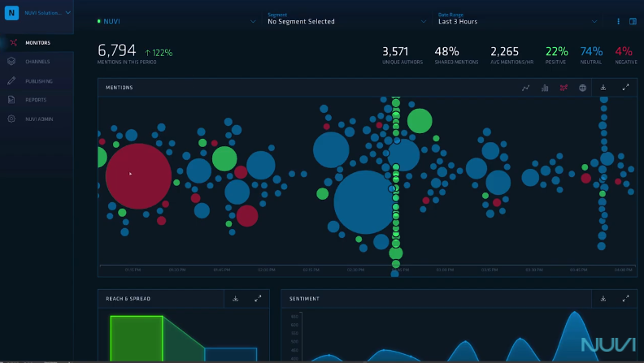The image size is (644, 363).
Task: Expand Mentions panel to fullscreen
Action: 625,88
